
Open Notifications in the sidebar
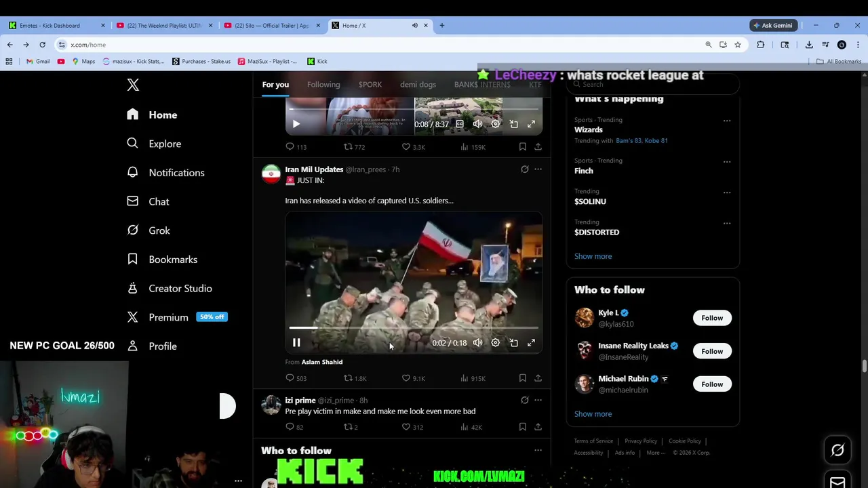pyautogui.click(x=165, y=172)
